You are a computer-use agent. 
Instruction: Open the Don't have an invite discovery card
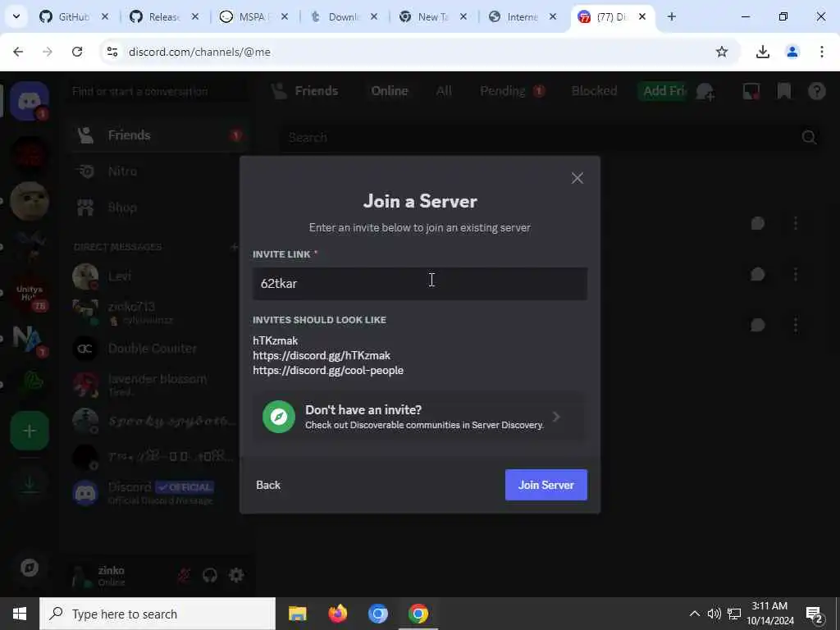pos(419,417)
